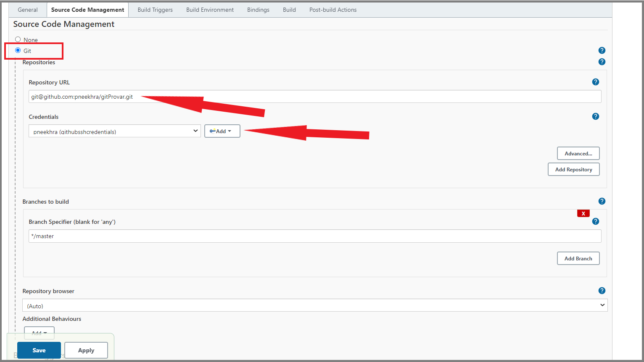
Task: Open the Credentials dropdown pneekhra
Action: (115, 131)
